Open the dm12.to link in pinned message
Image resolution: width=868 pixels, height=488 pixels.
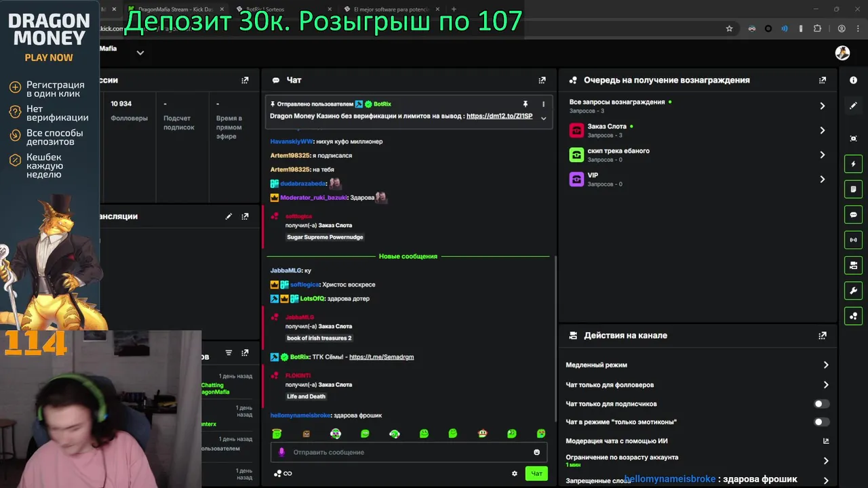[x=500, y=116]
